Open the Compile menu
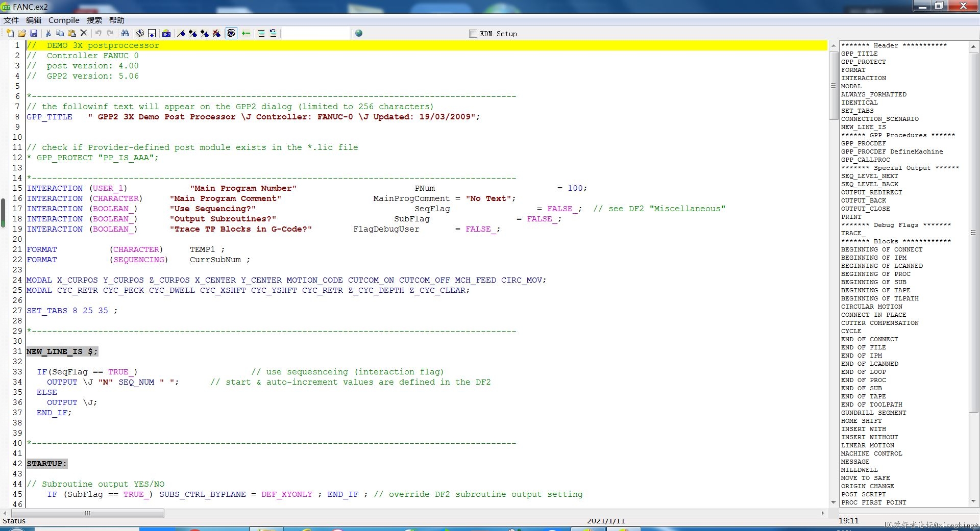The image size is (980, 531). click(x=64, y=20)
